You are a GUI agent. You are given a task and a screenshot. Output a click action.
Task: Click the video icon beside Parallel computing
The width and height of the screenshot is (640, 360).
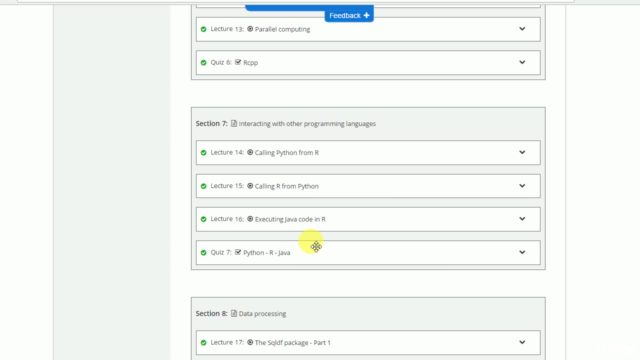tap(250, 29)
